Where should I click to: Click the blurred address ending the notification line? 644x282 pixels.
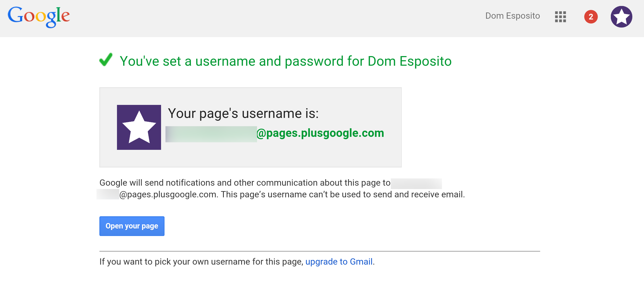click(x=416, y=184)
